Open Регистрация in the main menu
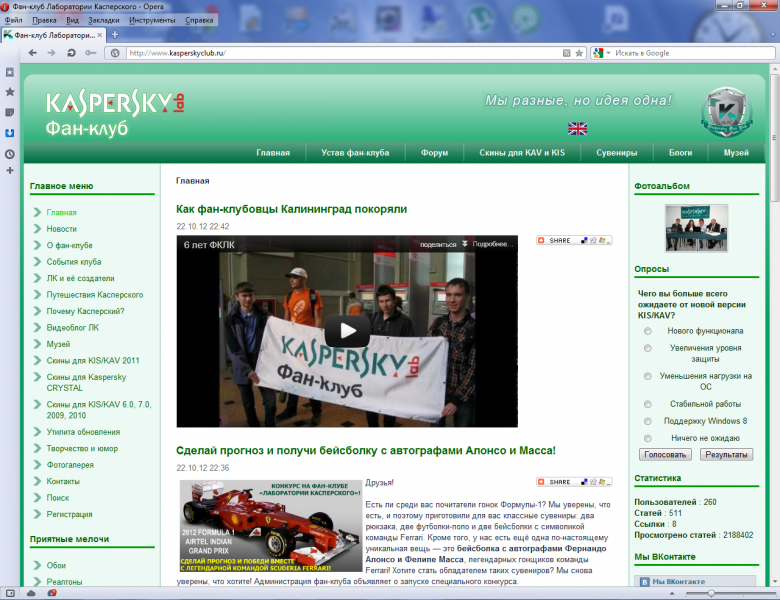The height and width of the screenshot is (600, 780). pyautogui.click(x=69, y=514)
